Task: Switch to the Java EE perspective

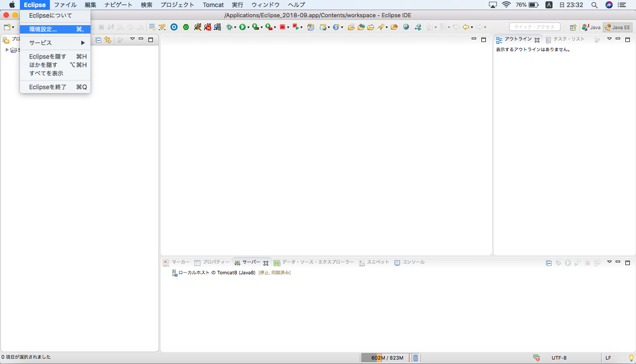Action: click(x=617, y=27)
